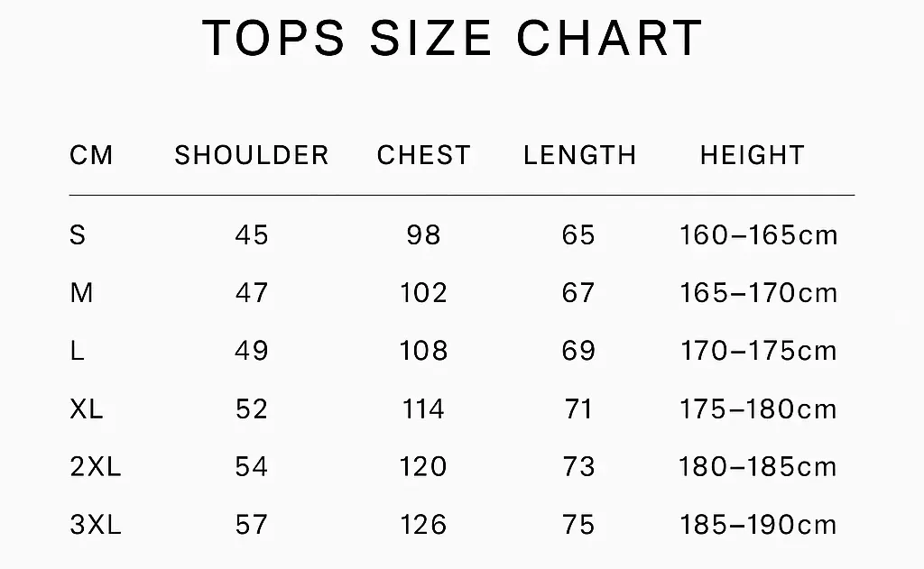Click the shoulder value 45
Screen dimensions: 924x569
[x=252, y=235]
